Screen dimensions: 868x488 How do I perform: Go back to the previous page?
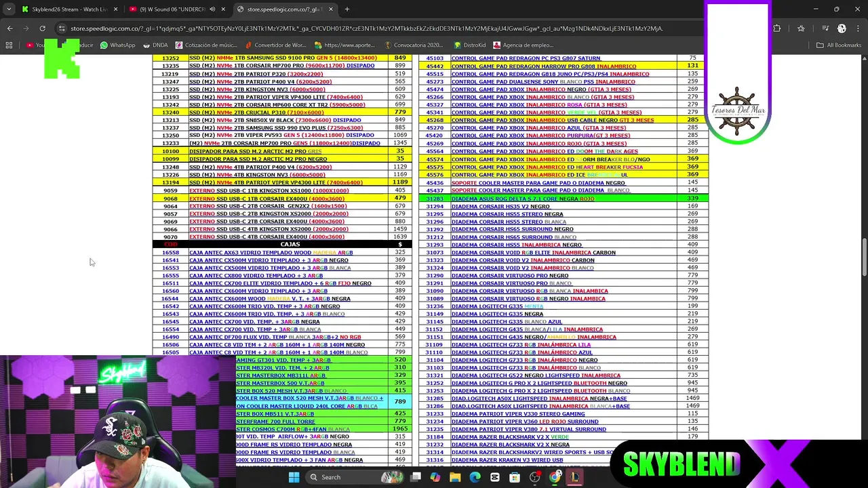[9, 28]
